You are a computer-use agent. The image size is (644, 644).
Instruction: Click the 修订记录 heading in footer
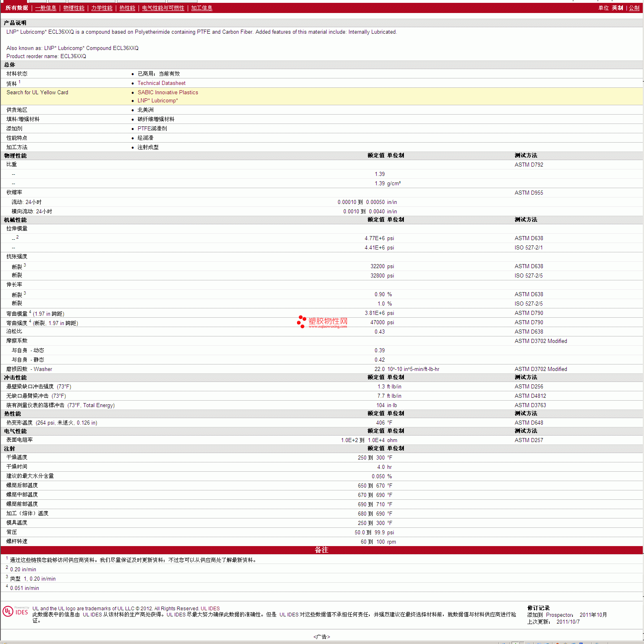click(538, 608)
